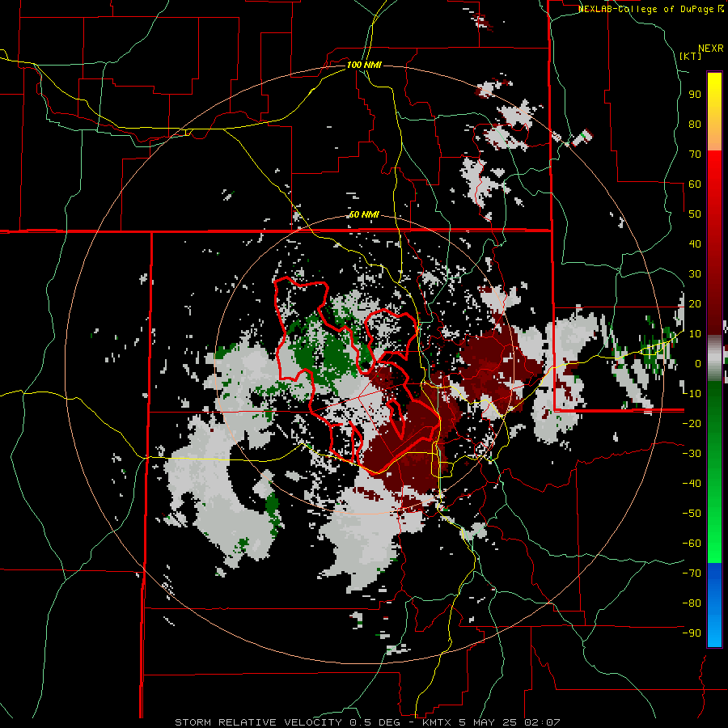Click the [KT] units label

click(x=690, y=56)
